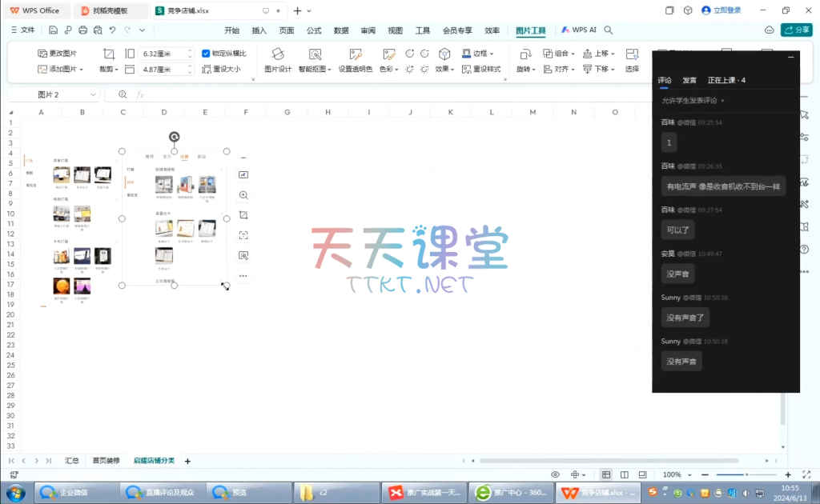The width and height of the screenshot is (820, 504).
Task: Click the zoom slider in the status bar
Action: (x=746, y=474)
